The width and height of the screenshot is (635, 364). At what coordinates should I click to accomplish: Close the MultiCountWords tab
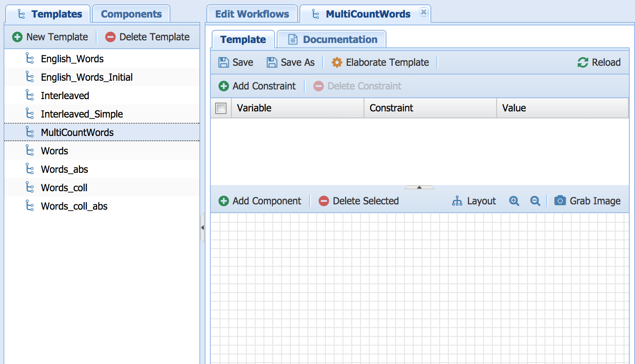(x=423, y=12)
